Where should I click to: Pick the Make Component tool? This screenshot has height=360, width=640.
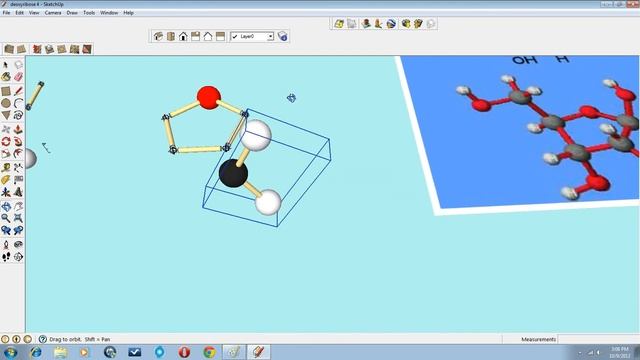point(18,64)
